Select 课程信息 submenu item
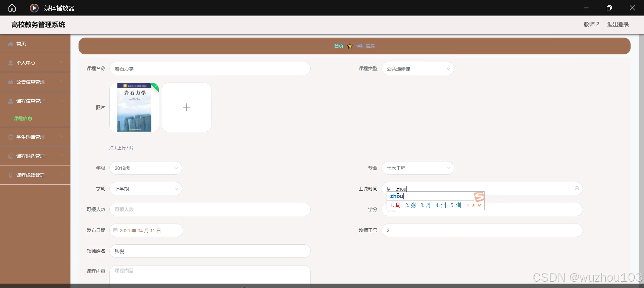 [x=23, y=118]
